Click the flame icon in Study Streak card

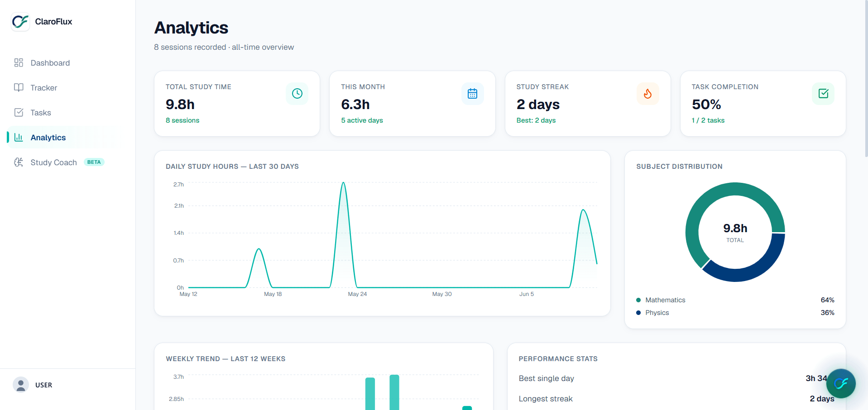648,94
